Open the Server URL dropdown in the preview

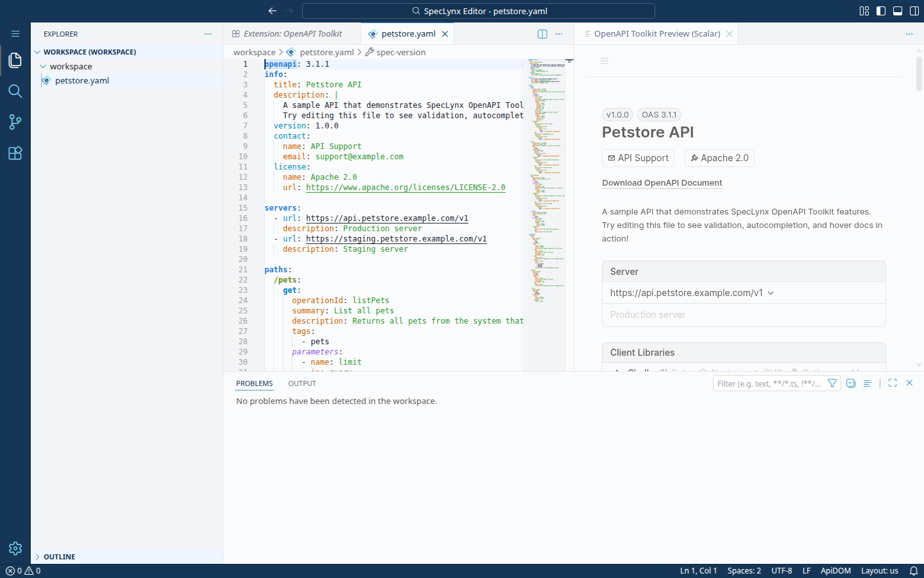771,292
